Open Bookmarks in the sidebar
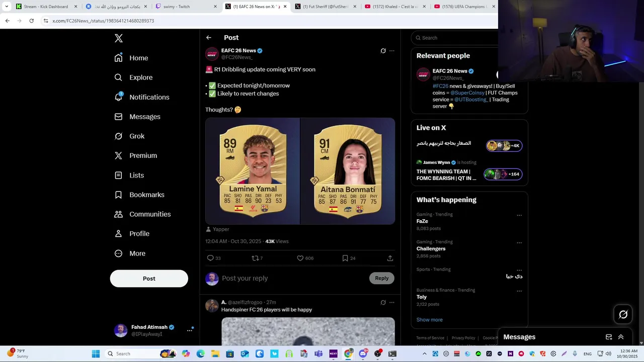 tap(139, 195)
